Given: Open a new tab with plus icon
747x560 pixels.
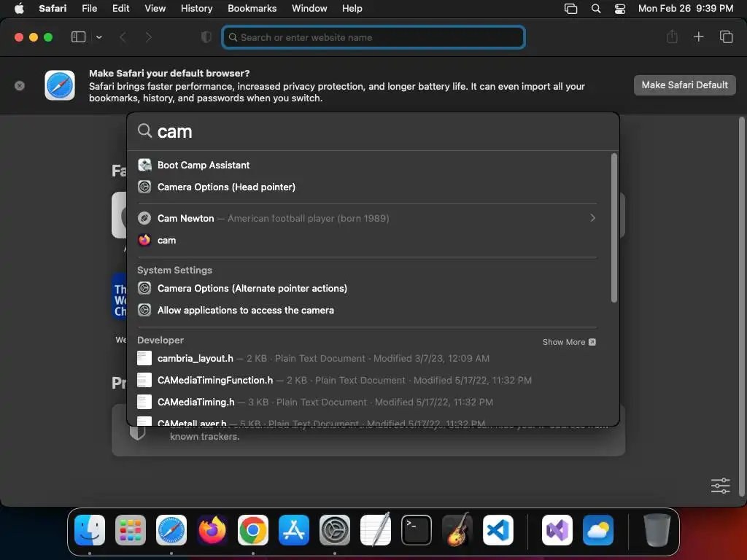Looking at the screenshot, I should [698, 36].
